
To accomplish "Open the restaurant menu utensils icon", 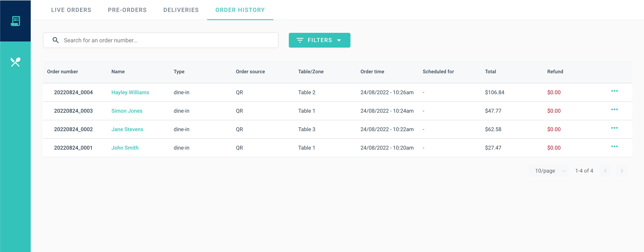I will [x=15, y=62].
